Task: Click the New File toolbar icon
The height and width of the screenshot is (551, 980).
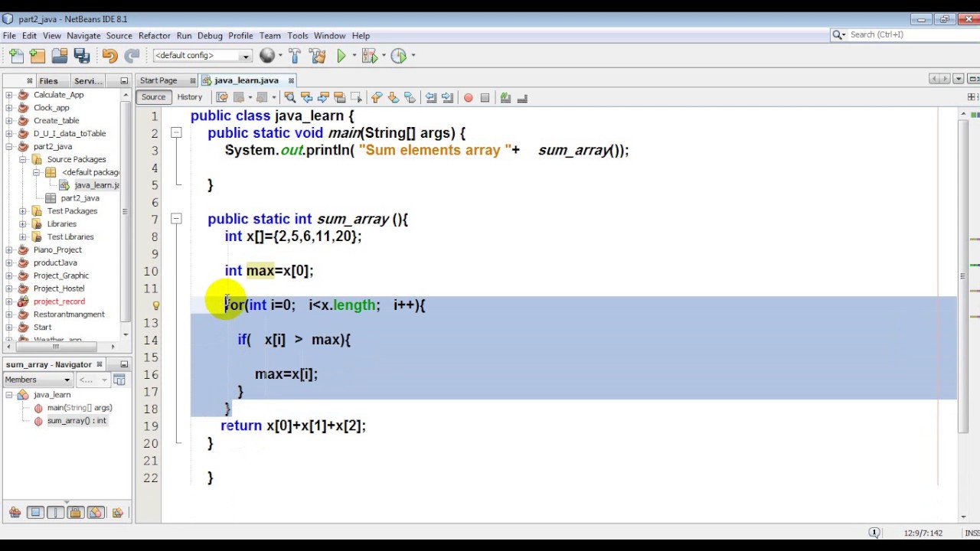Action: [x=16, y=55]
